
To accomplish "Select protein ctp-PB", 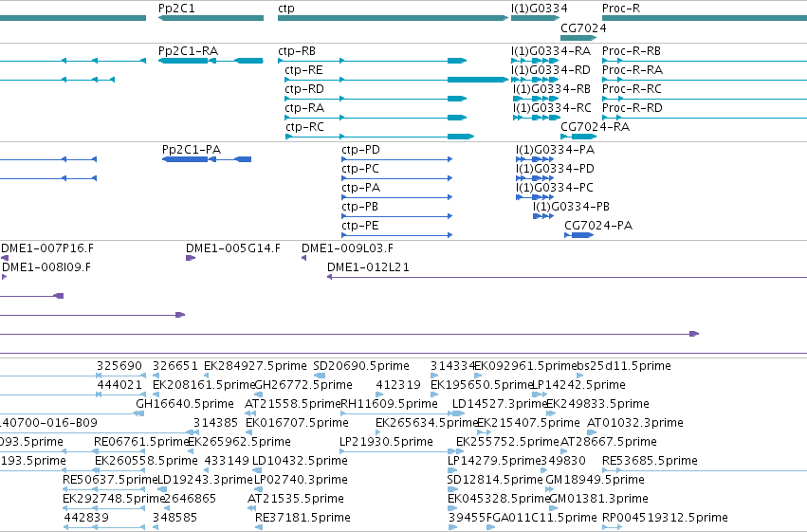I will (x=359, y=207).
